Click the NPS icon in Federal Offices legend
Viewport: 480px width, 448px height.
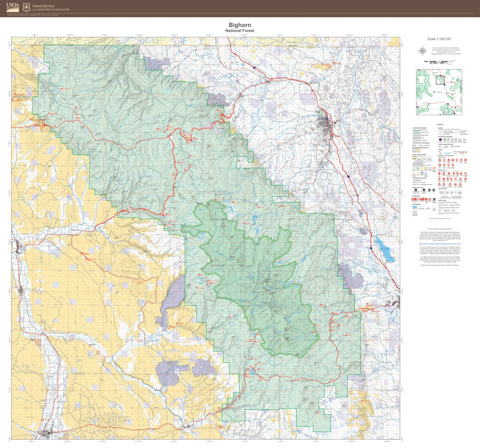coord(429,190)
